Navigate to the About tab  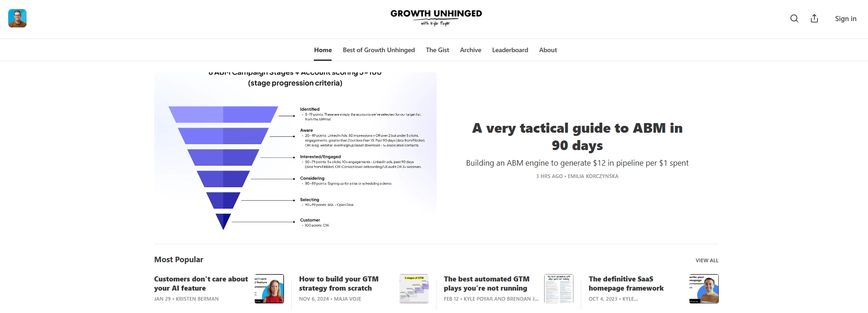click(548, 50)
